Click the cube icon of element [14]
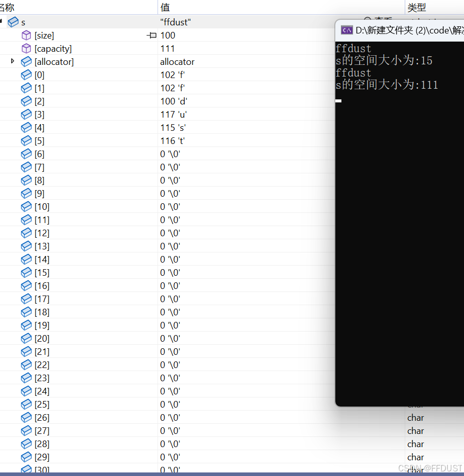464x476 pixels. pos(26,259)
